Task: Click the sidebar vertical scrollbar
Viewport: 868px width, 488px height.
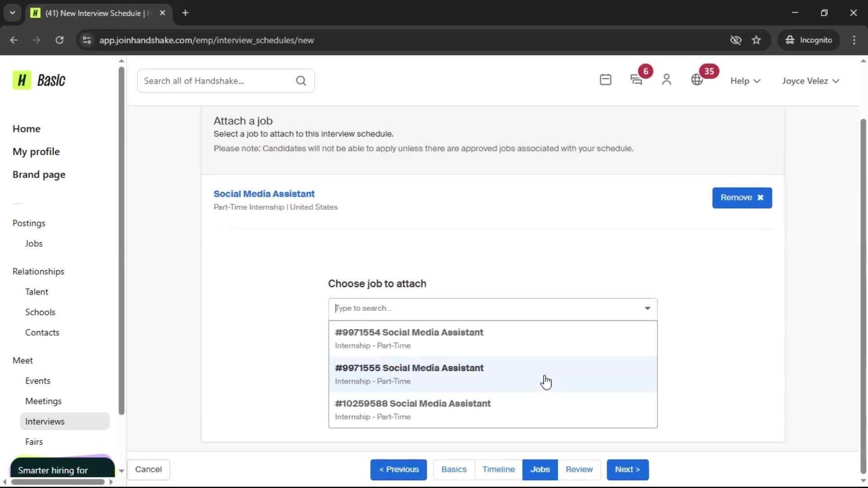Action: click(x=121, y=240)
